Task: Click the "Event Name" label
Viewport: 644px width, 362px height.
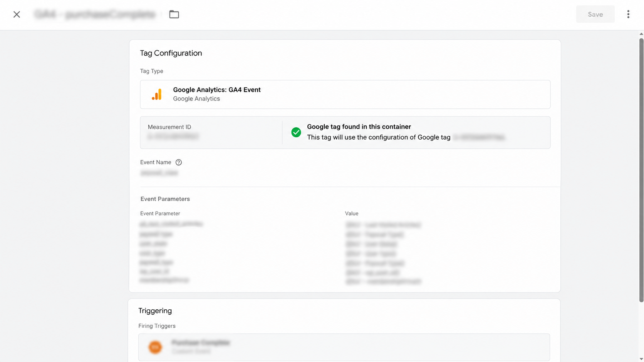Action: 156,162
